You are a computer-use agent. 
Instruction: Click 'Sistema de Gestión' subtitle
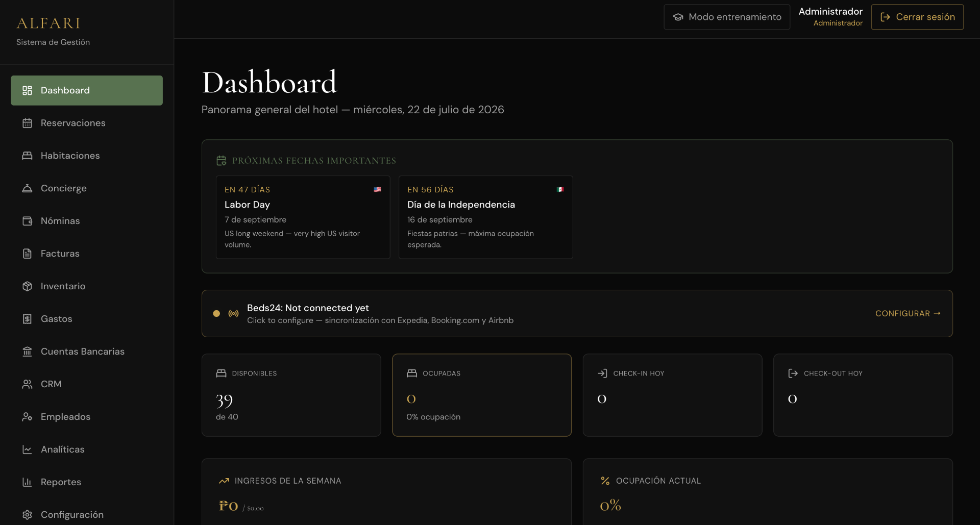(x=53, y=42)
